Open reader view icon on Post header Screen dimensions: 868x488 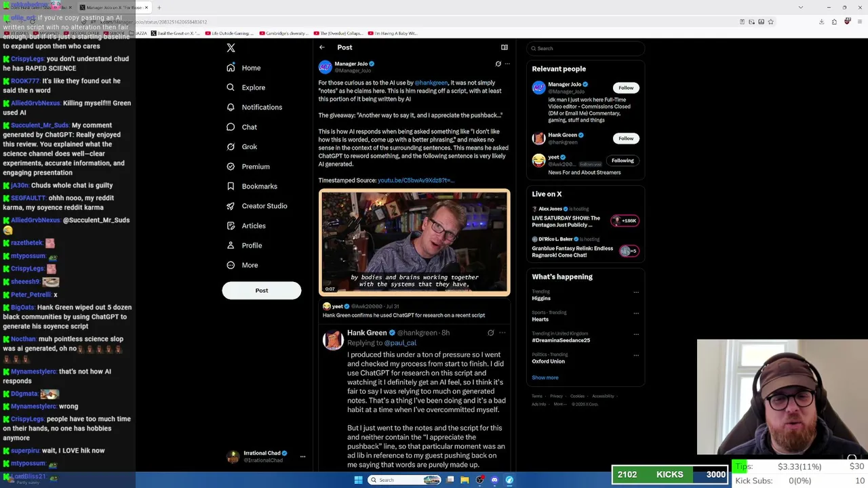coord(505,47)
